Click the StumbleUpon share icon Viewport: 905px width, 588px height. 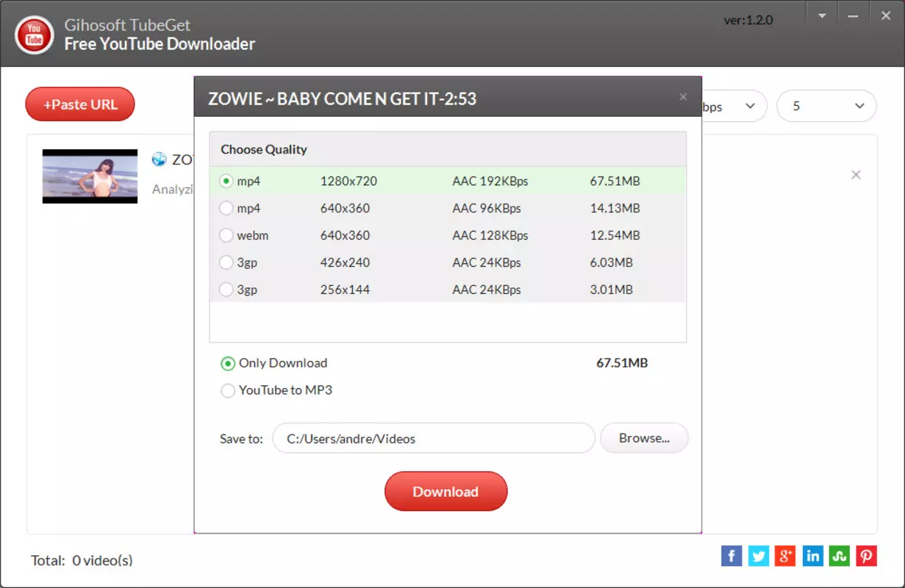point(840,556)
